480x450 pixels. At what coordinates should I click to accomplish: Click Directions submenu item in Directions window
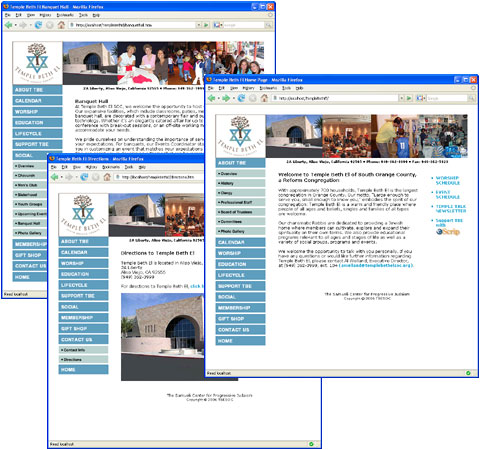(x=83, y=359)
